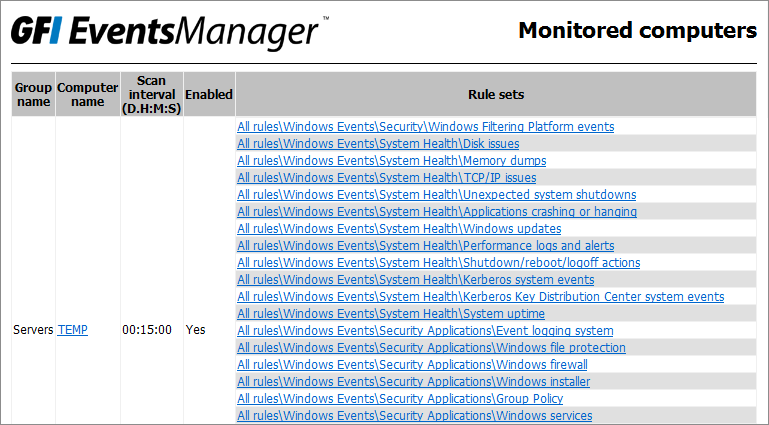Open the Windows file protection link

coord(431,348)
